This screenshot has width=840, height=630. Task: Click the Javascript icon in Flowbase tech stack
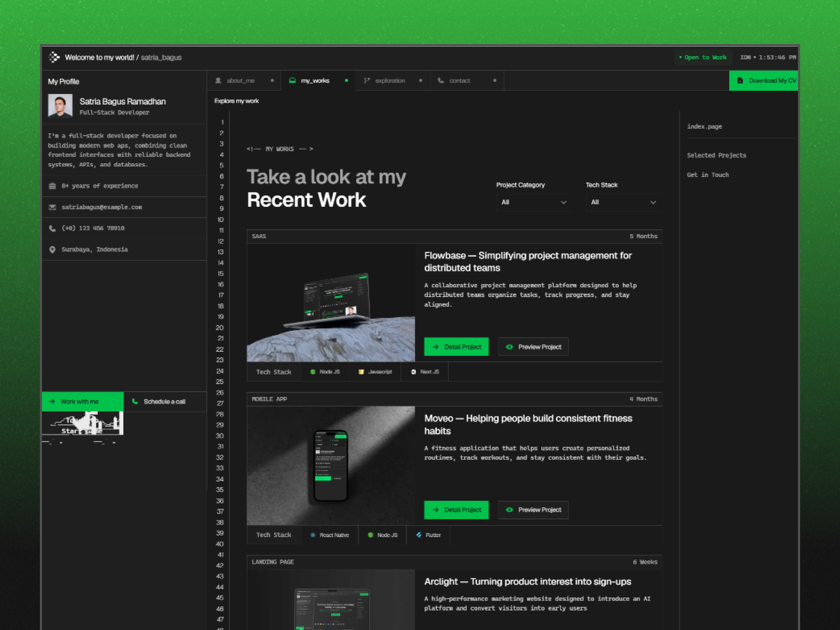(361, 372)
